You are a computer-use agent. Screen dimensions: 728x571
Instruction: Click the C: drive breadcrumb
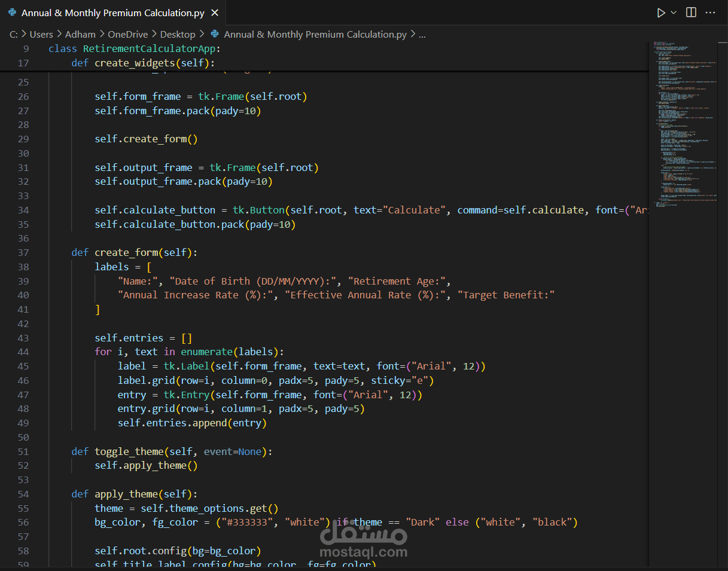(14, 35)
